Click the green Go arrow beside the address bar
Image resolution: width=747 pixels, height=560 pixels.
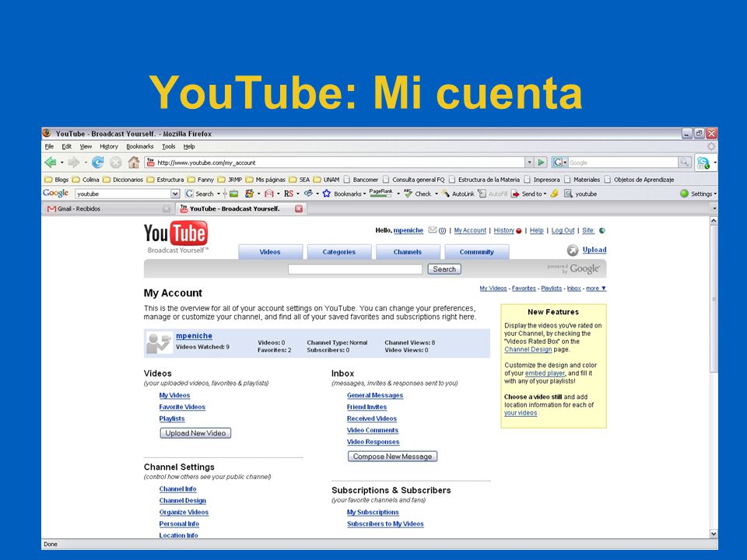tap(542, 163)
